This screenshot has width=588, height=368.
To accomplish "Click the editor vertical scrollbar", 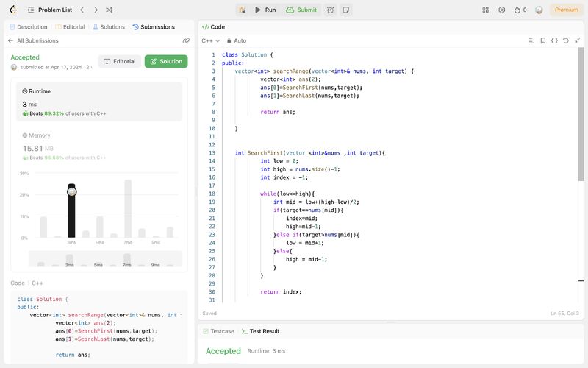I will pos(581,114).
